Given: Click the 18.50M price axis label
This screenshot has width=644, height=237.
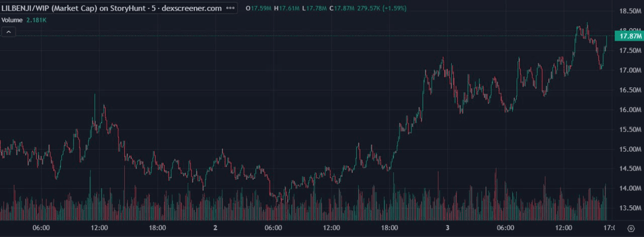Looking at the screenshot, I should (630, 11).
